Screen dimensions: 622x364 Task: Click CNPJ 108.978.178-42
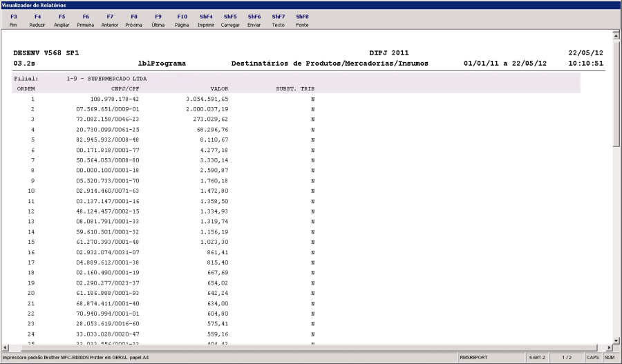point(115,99)
